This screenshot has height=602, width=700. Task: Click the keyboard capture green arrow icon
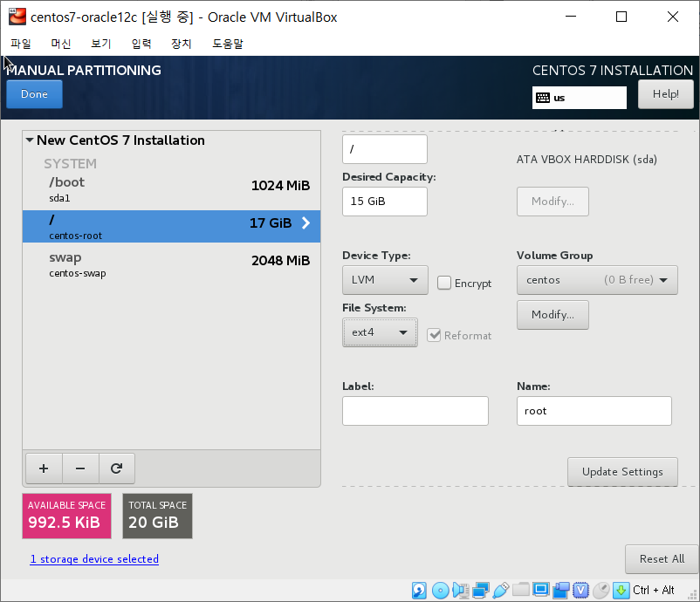click(621, 590)
